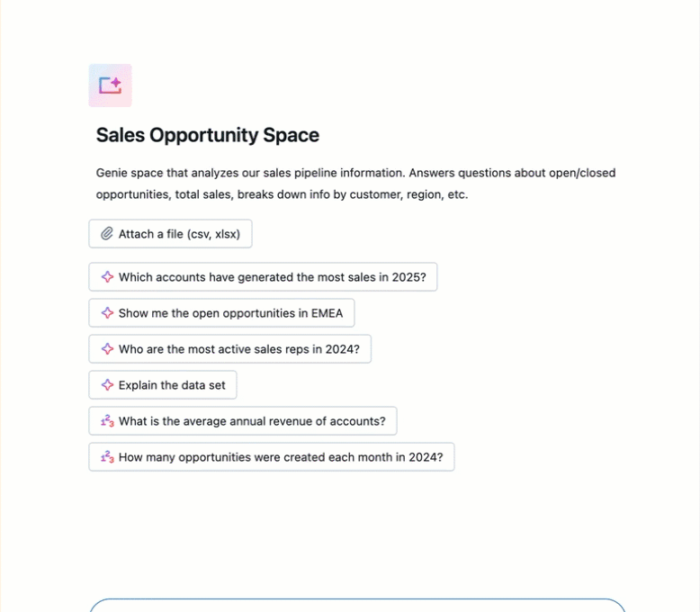Click the '(csv, xlsx)' text in the attach button
700x612 pixels.
coord(213,234)
